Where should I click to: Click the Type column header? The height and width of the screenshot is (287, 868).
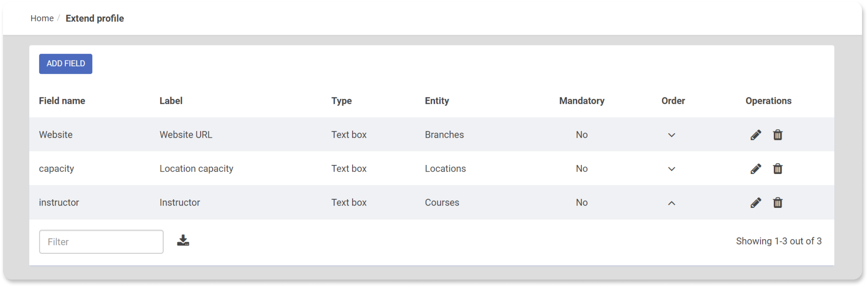[341, 101]
